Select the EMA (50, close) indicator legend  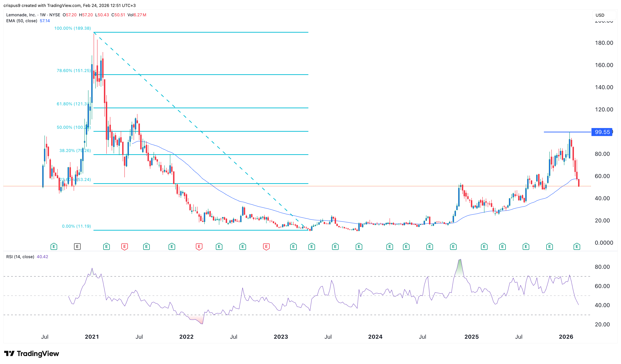[x=22, y=21]
